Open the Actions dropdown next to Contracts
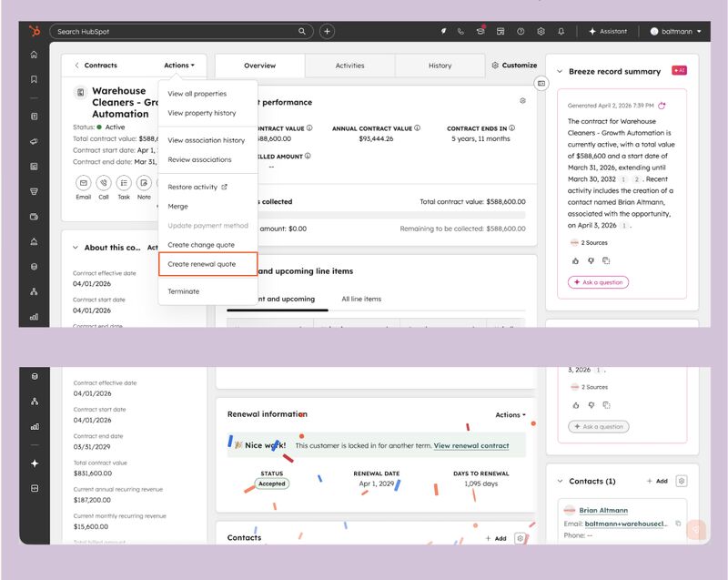This screenshot has height=580, width=728. [179, 66]
